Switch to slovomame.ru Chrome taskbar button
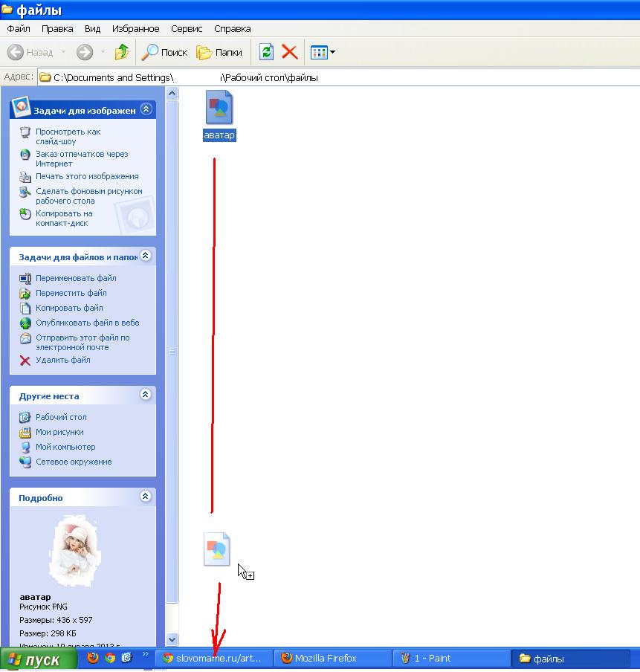 213,659
